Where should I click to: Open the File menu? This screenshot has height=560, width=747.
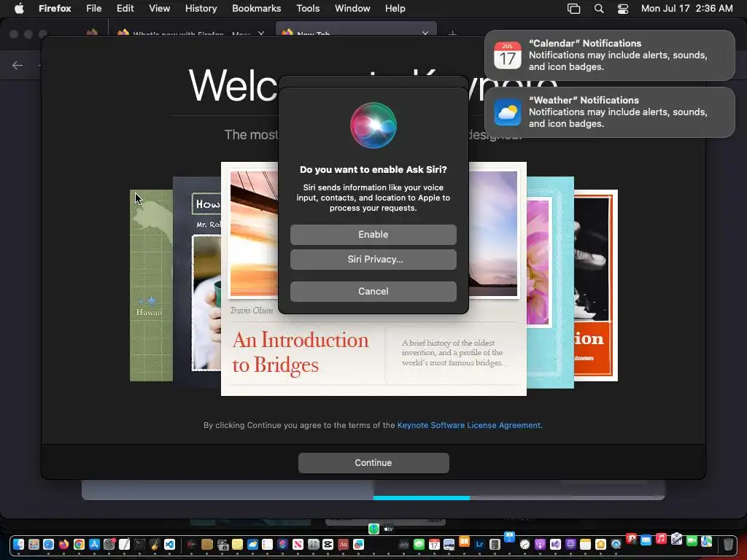click(94, 8)
